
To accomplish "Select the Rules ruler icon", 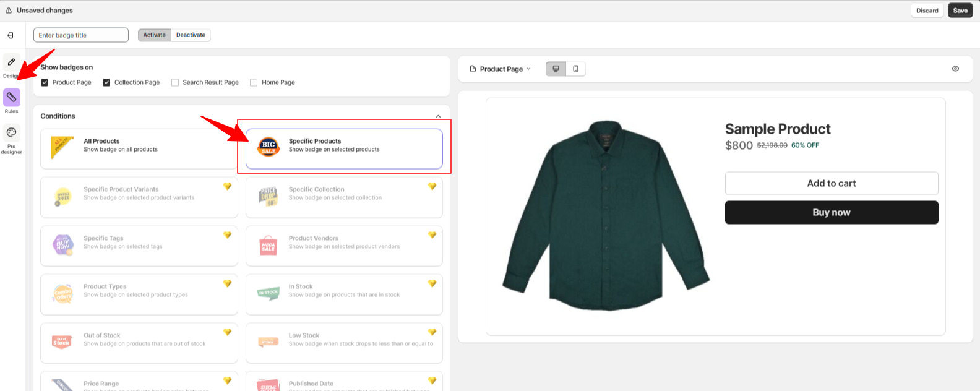I will coord(11,97).
